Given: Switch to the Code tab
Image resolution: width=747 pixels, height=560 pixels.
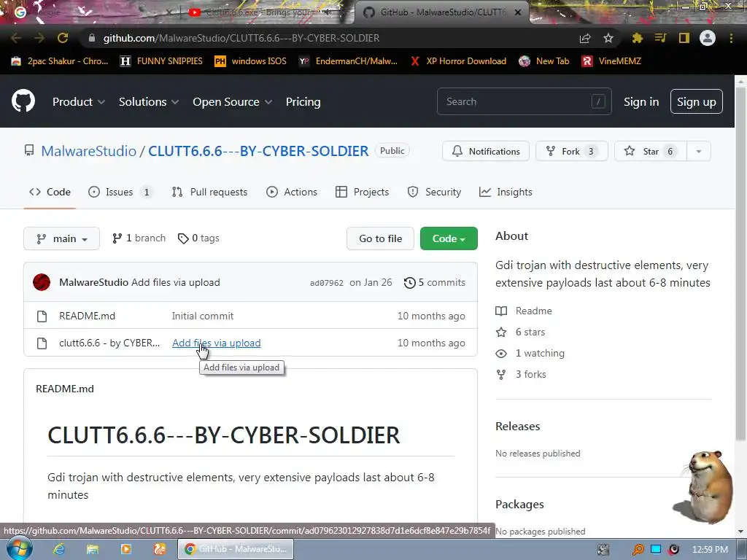Looking at the screenshot, I should (x=50, y=192).
